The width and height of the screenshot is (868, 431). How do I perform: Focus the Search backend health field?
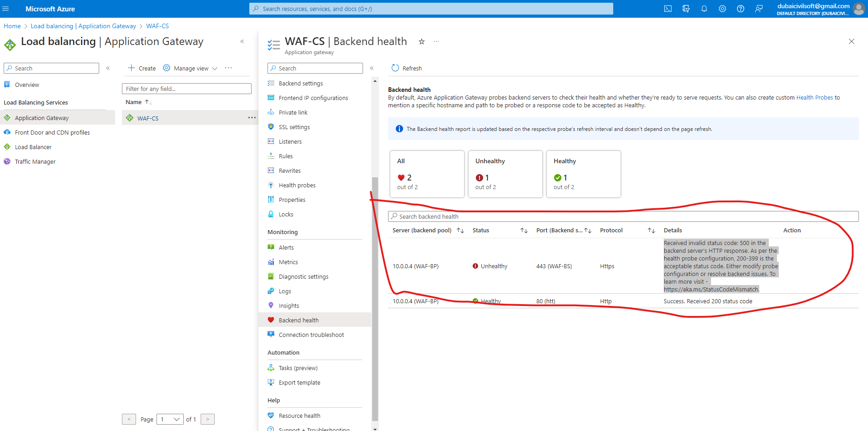623,216
